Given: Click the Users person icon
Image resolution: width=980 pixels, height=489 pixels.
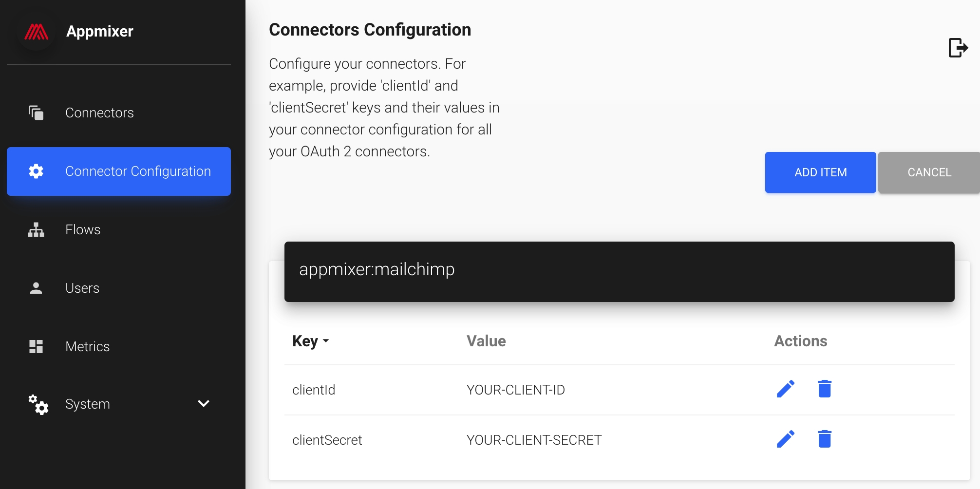Looking at the screenshot, I should pyautogui.click(x=36, y=288).
